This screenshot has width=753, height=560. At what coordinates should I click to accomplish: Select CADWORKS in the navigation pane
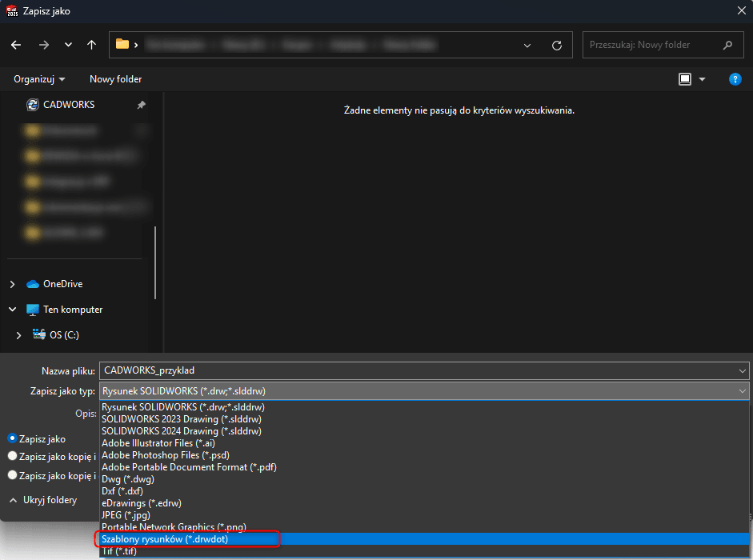tap(69, 105)
